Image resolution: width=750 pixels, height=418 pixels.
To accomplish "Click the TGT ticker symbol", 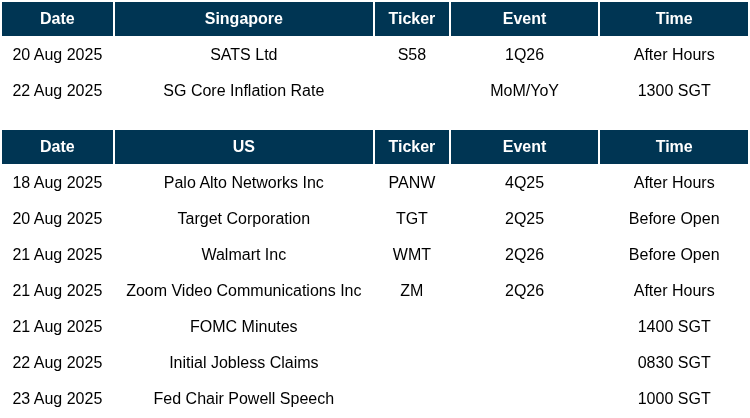I will pos(411,219).
